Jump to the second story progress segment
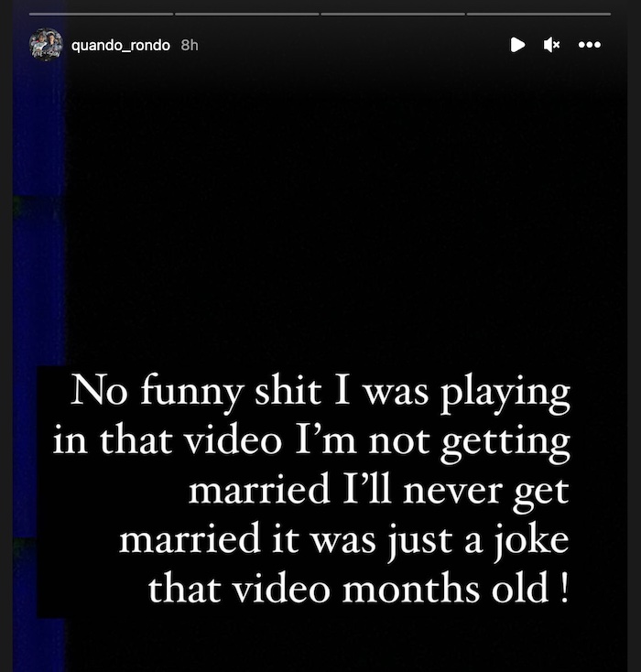 click(x=247, y=14)
